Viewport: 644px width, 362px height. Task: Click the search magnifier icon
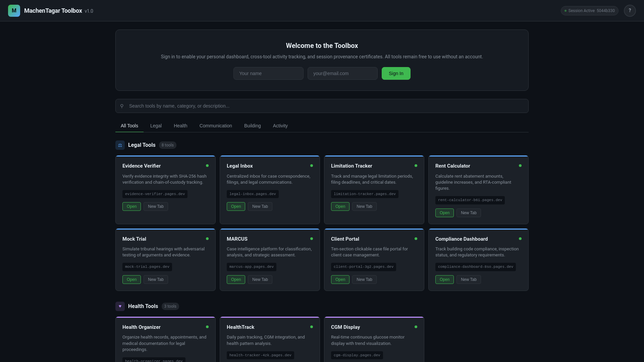[122, 106]
